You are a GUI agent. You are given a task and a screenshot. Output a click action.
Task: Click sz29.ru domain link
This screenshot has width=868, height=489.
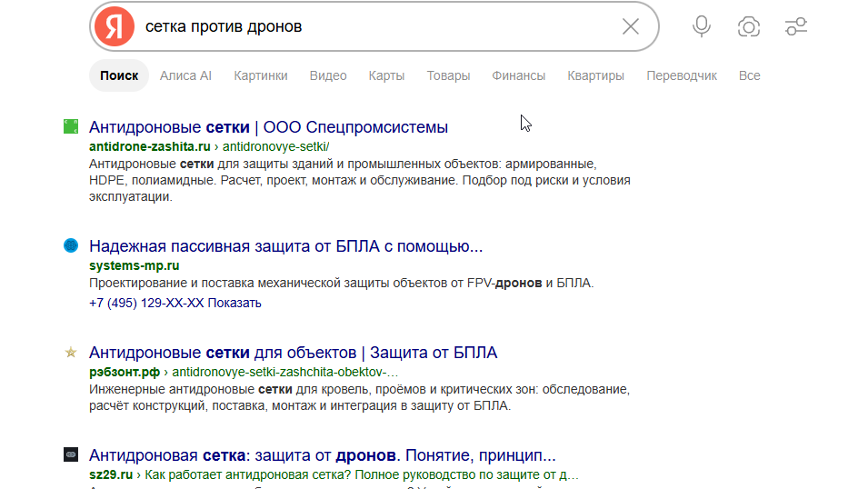point(111,475)
